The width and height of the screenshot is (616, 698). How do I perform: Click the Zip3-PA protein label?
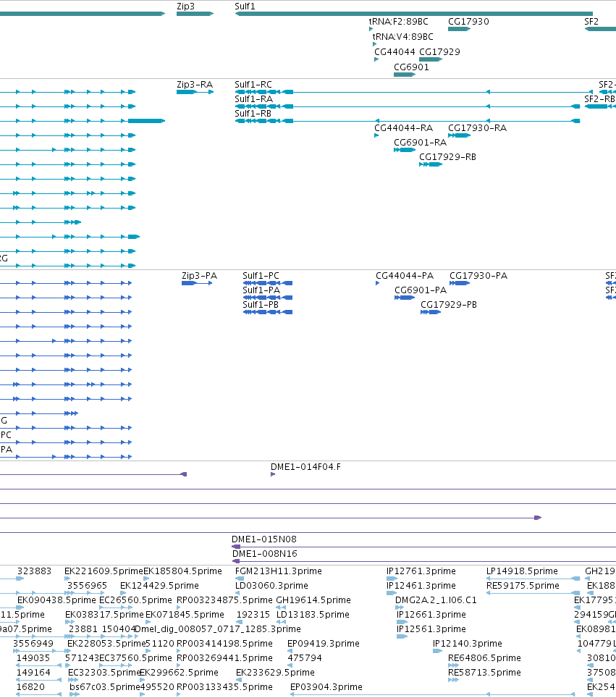(199, 276)
